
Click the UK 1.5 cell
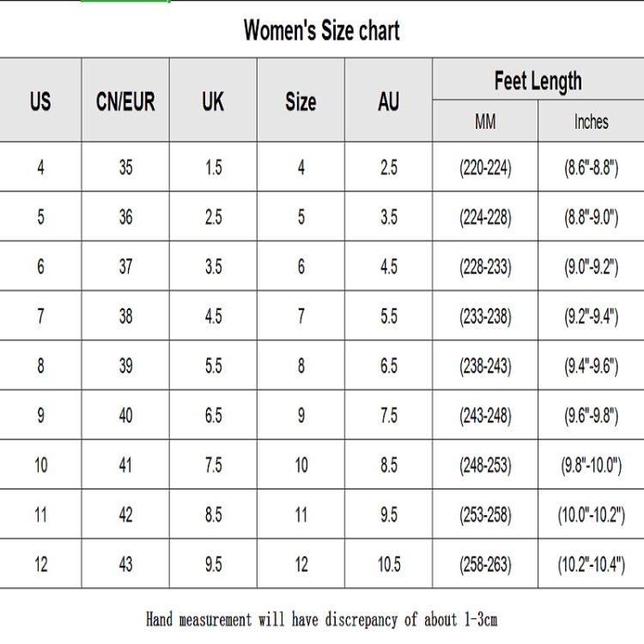pyautogui.click(x=213, y=167)
